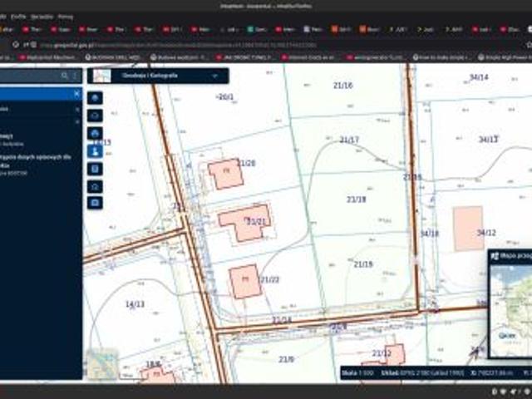The width and height of the screenshot is (532, 399).
Task: Click parcel label 34/14 on the map
Action: click(x=479, y=77)
